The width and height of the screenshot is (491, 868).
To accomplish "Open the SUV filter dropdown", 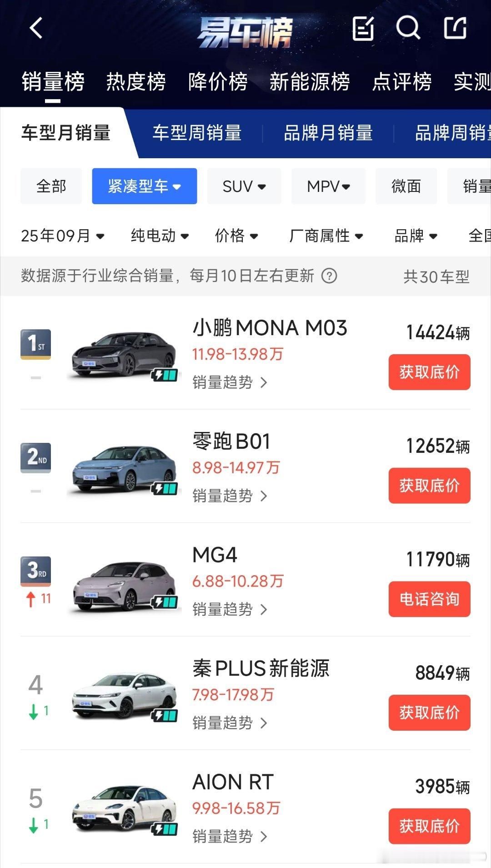I will 244,186.
